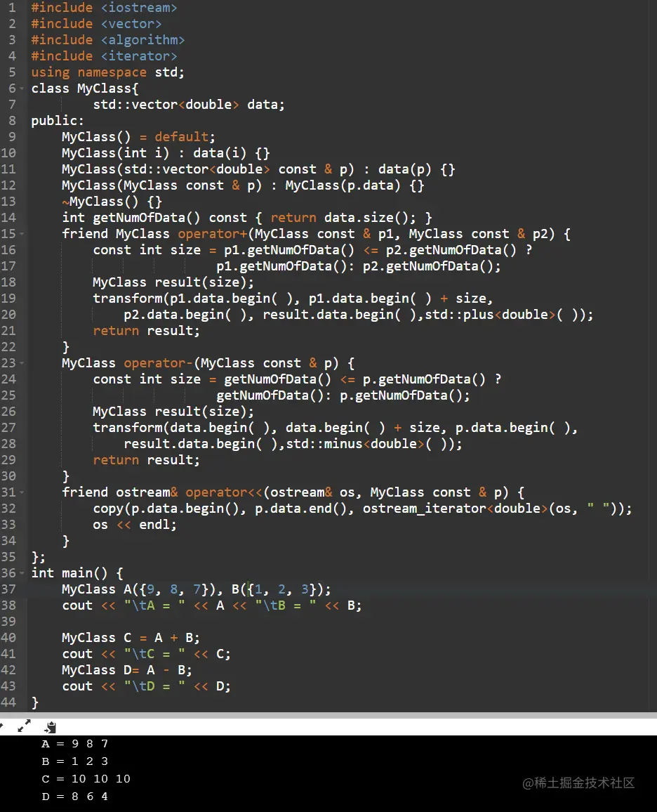
Task: Click 'return result;' on line 29
Action: point(147,460)
